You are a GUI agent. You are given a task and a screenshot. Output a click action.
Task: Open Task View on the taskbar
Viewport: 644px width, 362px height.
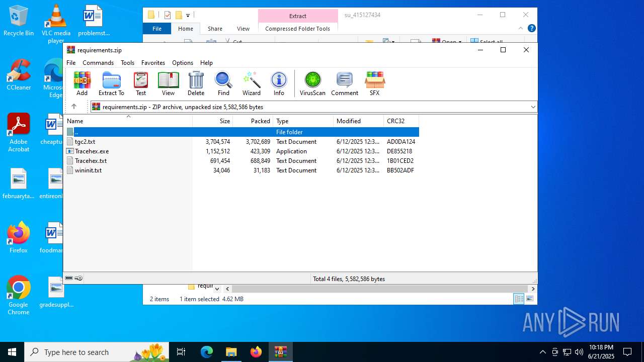click(x=181, y=352)
